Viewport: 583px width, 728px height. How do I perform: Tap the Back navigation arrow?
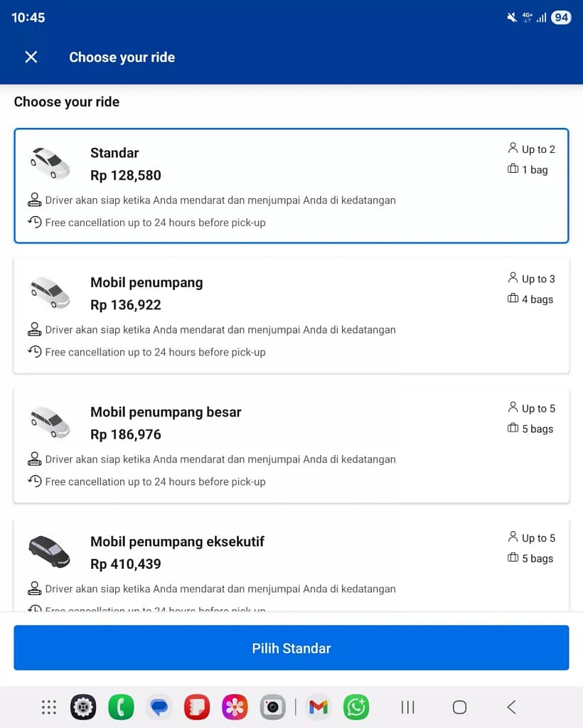coord(511,707)
